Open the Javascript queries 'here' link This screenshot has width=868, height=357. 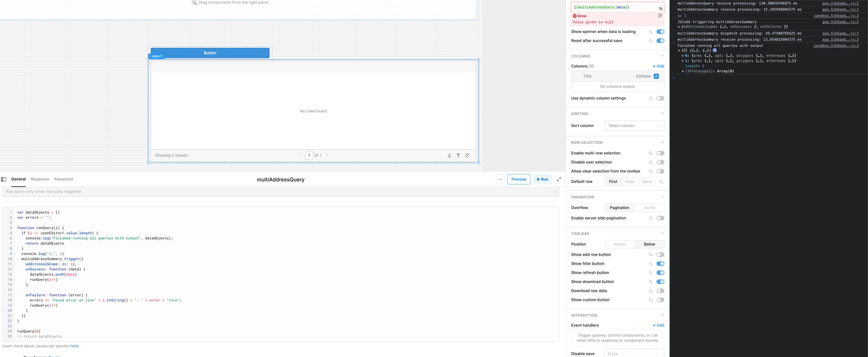click(74, 346)
